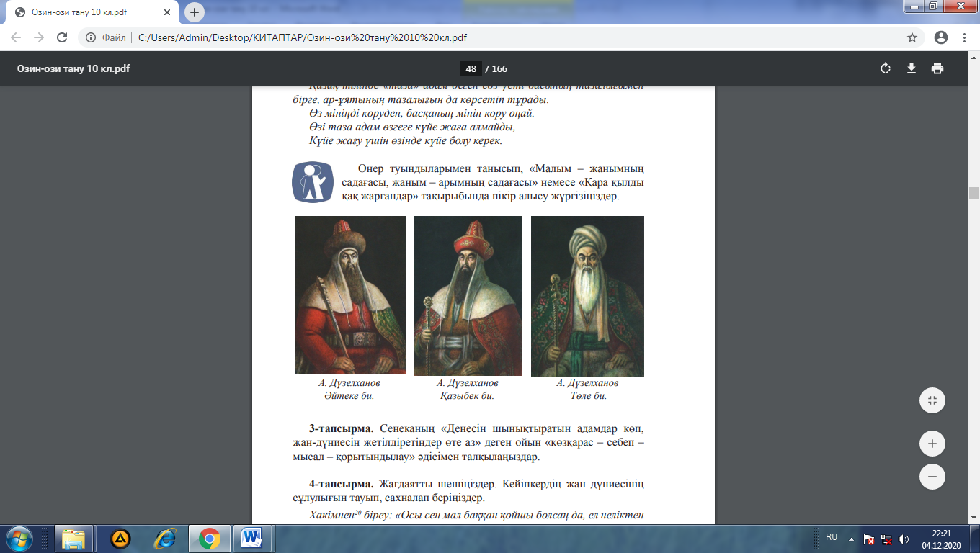
Task: Switch to the Chrome taskbar button
Action: (210, 538)
